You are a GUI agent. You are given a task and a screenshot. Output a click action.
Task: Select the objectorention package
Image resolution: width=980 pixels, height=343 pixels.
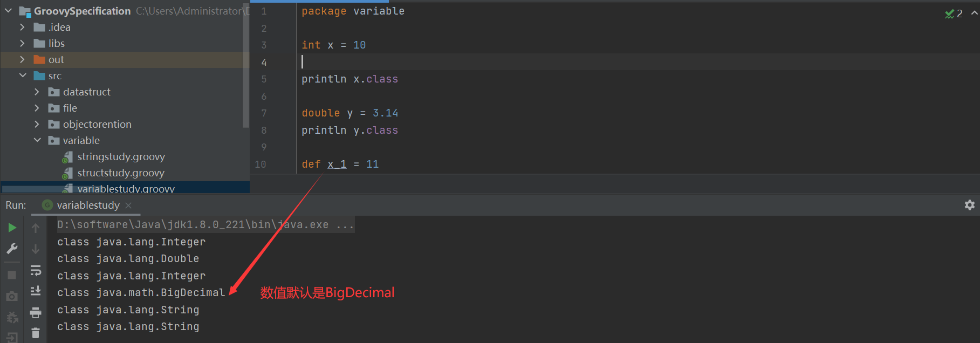coord(97,124)
